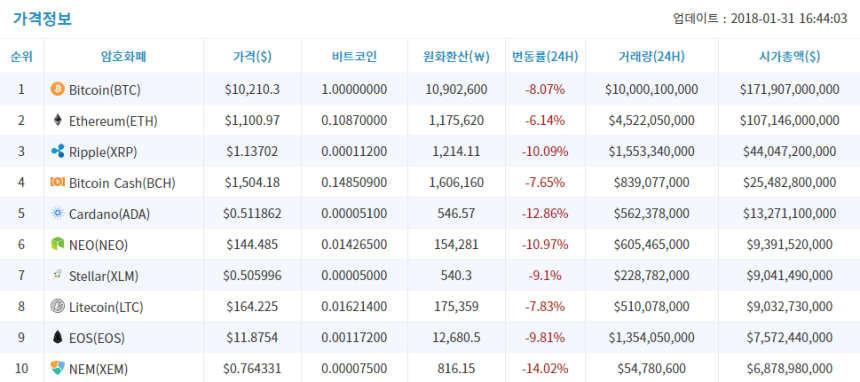Click the Bitcoin orange coin icon
860x382 pixels.
[58, 89]
